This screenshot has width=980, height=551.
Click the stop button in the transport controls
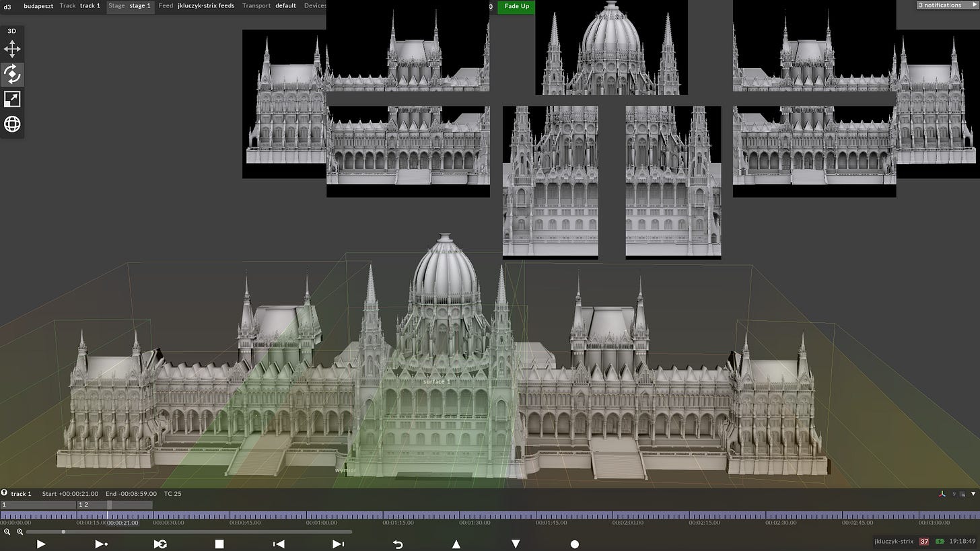[x=219, y=544]
